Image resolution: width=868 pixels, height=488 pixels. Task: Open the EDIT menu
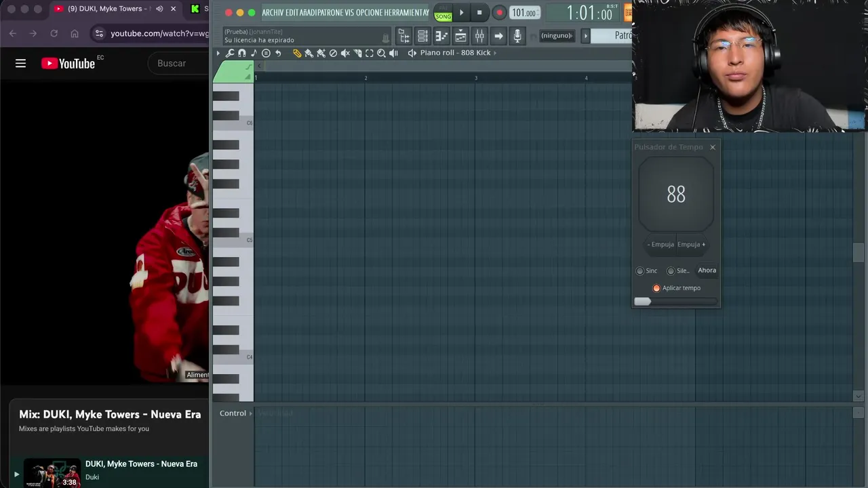pyautogui.click(x=292, y=13)
